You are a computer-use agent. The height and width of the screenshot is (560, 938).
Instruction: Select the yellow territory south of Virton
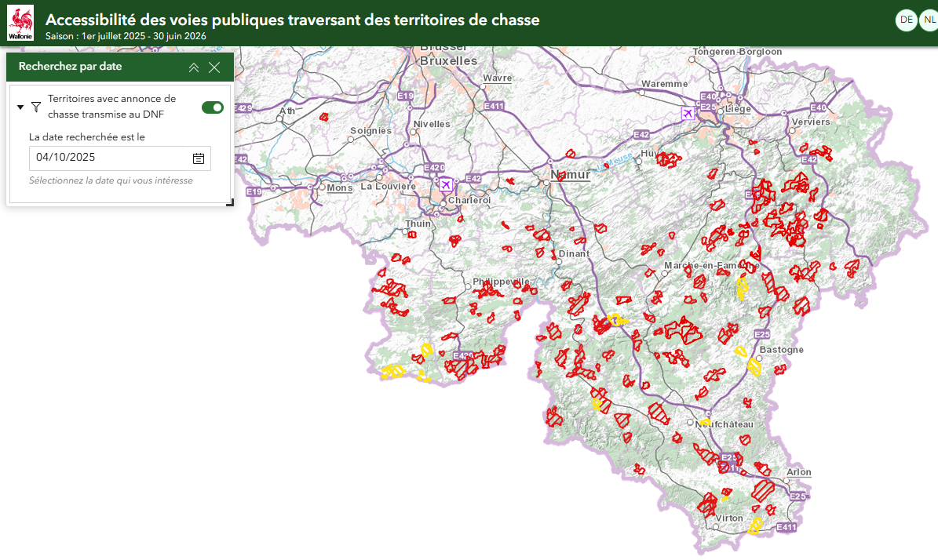click(x=756, y=525)
